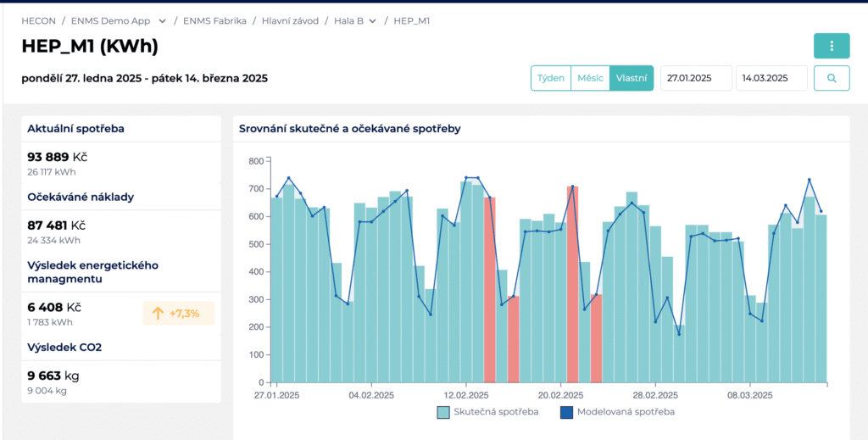The image size is (868, 440).
Task: Click the end date field 14.03.2025
Action: pyautogui.click(x=771, y=78)
